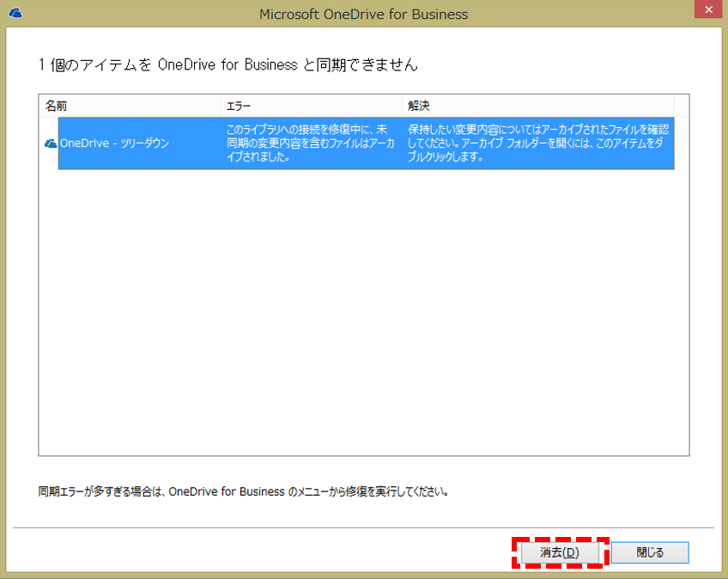Select the OneDrive - ツリーダウン row name
Image resolution: width=728 pixels, height=579 pixels.
click(x=115, y=143)
